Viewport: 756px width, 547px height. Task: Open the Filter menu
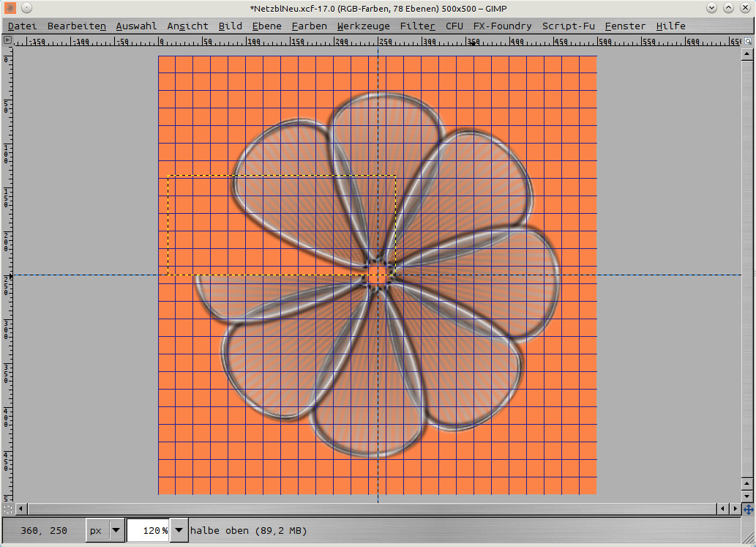[417, 26]
